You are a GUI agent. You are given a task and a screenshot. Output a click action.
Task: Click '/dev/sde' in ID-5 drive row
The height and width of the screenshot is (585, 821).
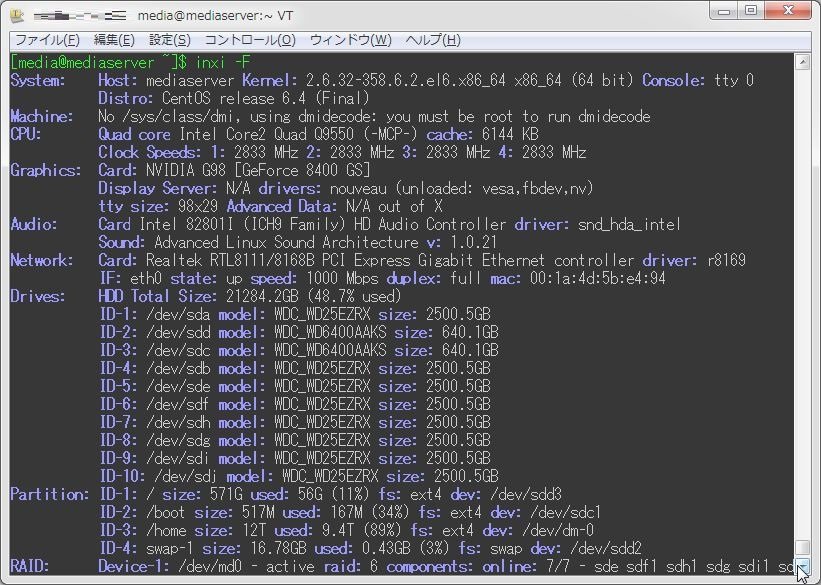(x=178, y=387)
